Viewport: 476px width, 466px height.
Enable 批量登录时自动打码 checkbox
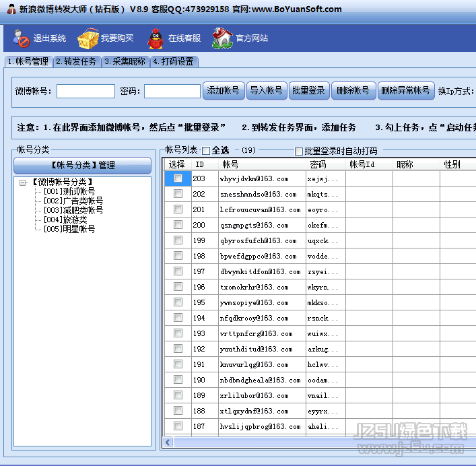[299, 151]
